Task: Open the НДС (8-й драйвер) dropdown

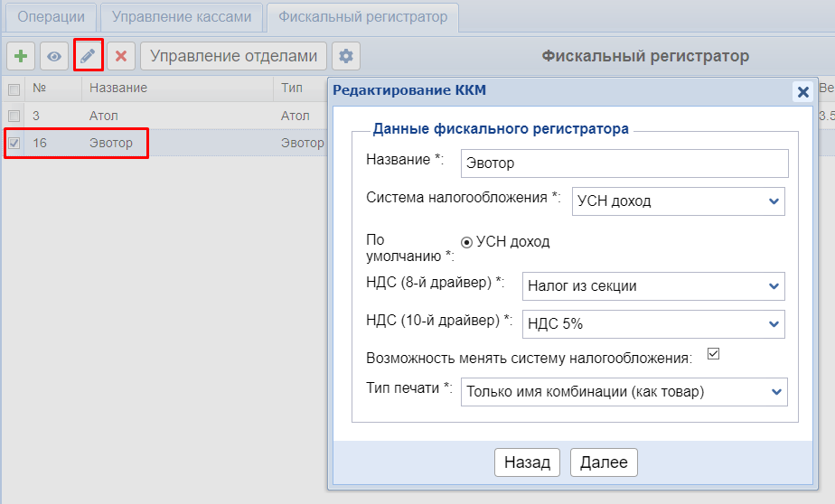Action: tap(653, 286)
